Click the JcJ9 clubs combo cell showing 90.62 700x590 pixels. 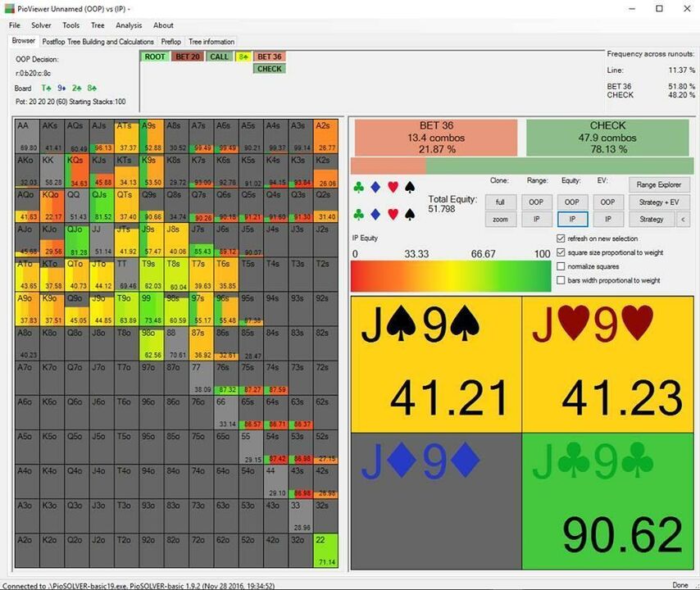coord(607,501)
